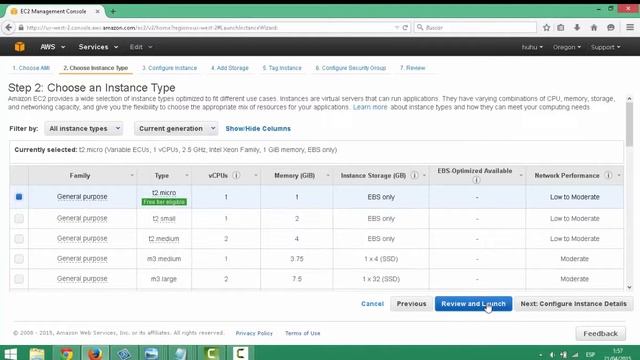Viewport: 640px width, 360px height.
Task: Switch to Firefox in the taskbar
Action: tap(95, 353)
